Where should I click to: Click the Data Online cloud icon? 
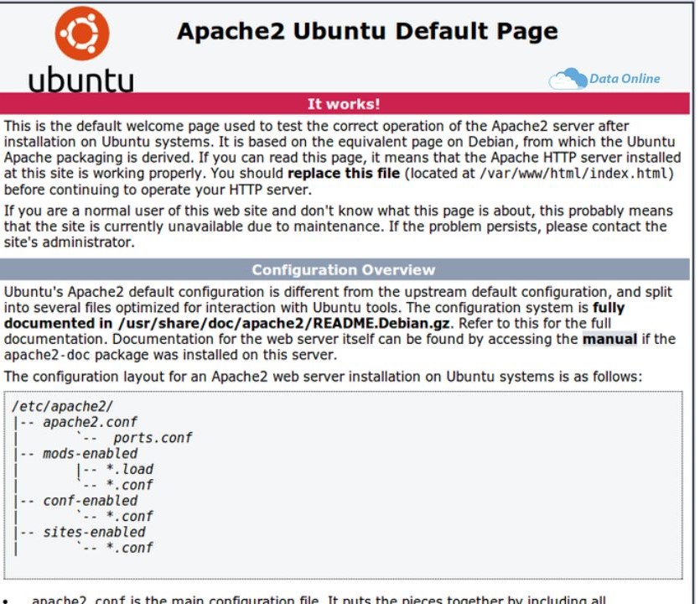tap(568, 79)
